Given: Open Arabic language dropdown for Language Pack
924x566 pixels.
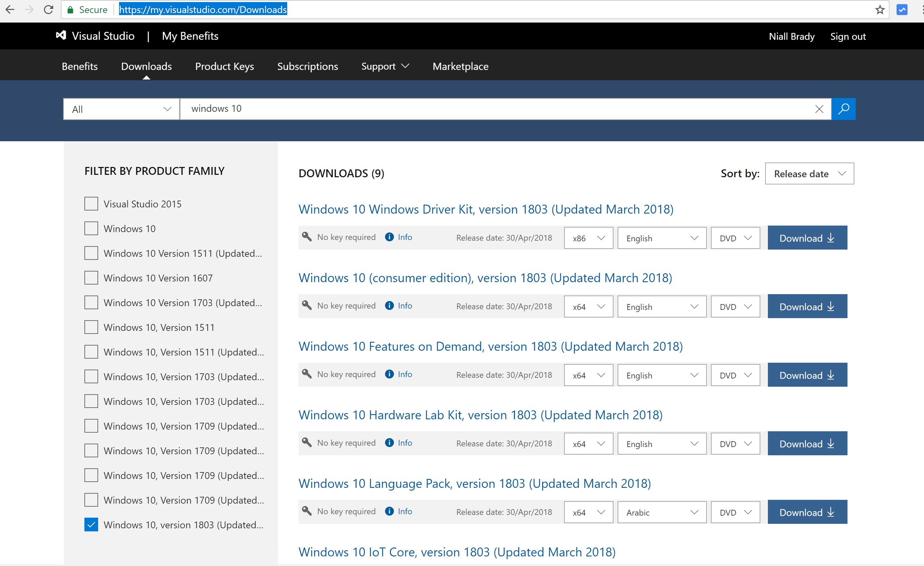Looking at the screenshot, I should 662,512.
